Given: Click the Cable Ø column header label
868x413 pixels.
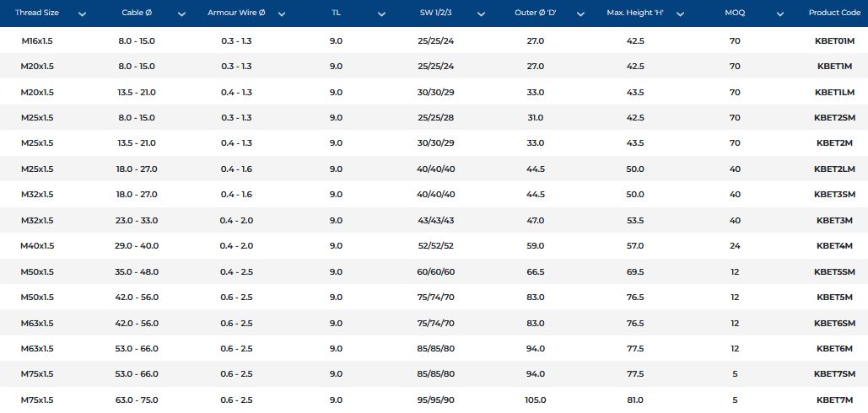Looking at the screenshot, I should (137, 13).
